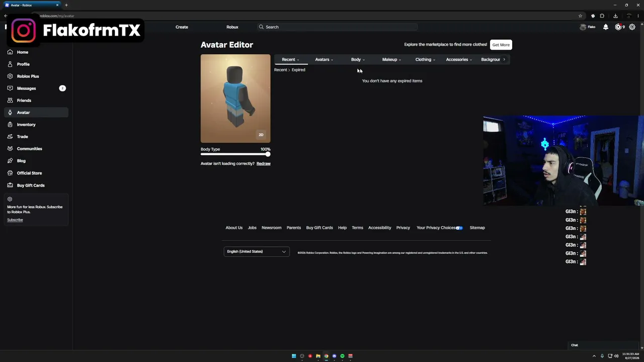644x362 pixels.
Task: Open Robux in the header navigation
Action: [x=232, y=27]
